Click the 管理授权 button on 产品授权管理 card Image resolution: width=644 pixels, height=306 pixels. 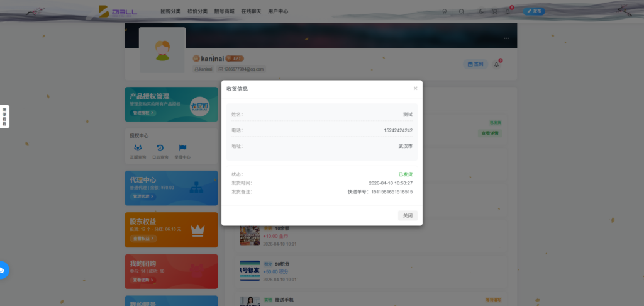[143, 113]
